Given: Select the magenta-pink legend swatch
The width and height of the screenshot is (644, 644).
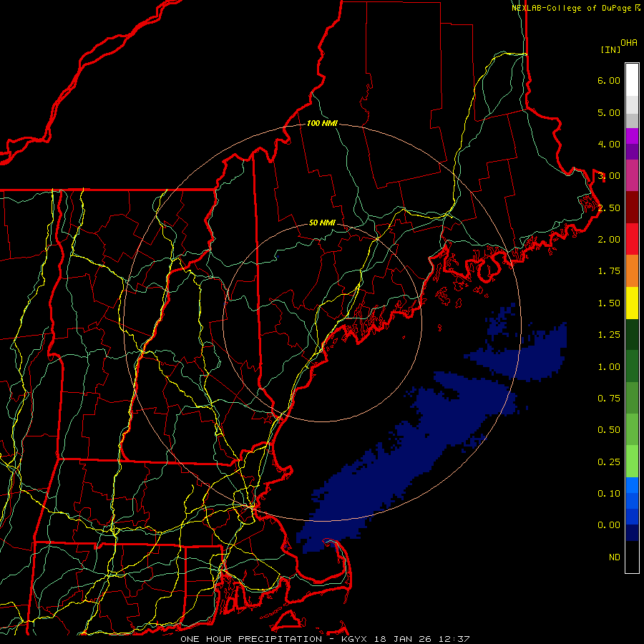Looking at the screenshot, I should [632, 175].
